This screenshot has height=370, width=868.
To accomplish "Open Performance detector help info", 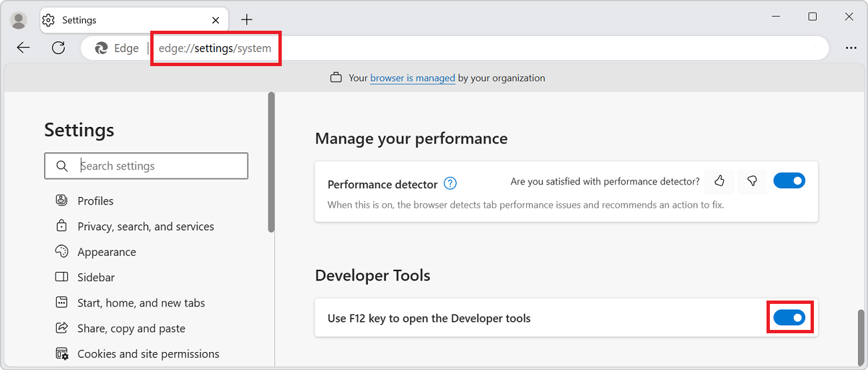I will [x=451, y=183].
